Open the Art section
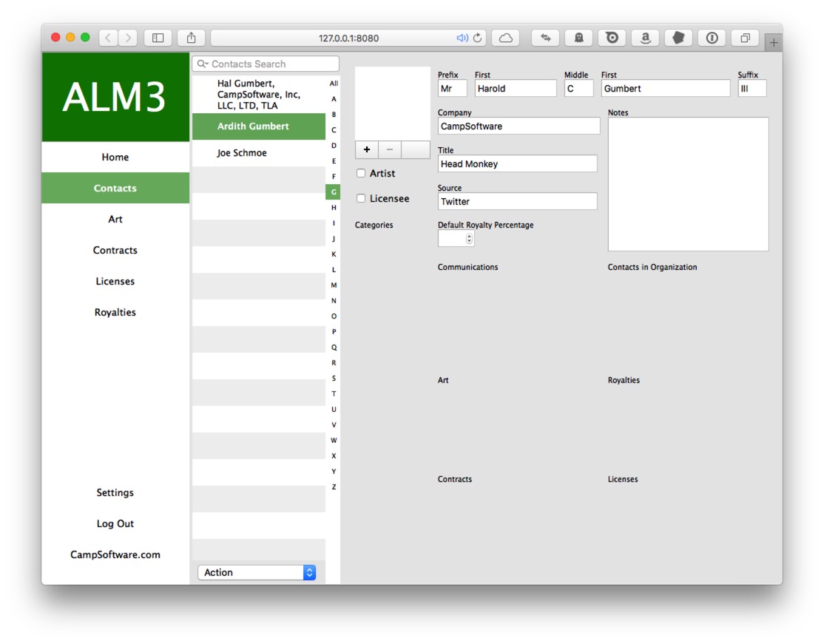Image resolution: width=824 pixels, height=644 pixels. 115,219
